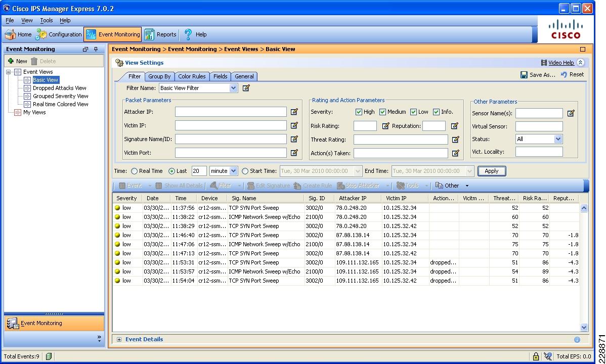This screenshot has height=364, width=606.
Task: Click the edit icon beside Risk Rating
Action: click(385, 126)
